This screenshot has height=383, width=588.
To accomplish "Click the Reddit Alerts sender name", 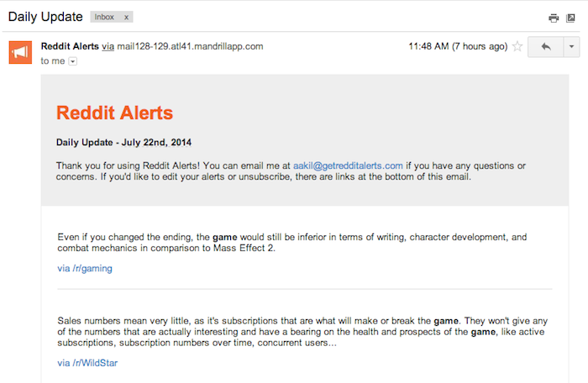I will [x=70, y=46].
